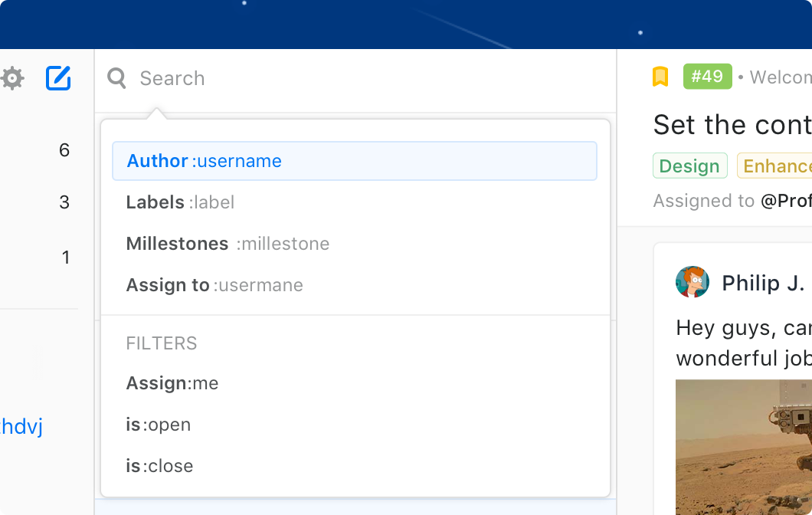The width and height of the screenshot is (812, 515).
Task: Pick the Millestones :millestone suggestion
Action: coord(355,244)
